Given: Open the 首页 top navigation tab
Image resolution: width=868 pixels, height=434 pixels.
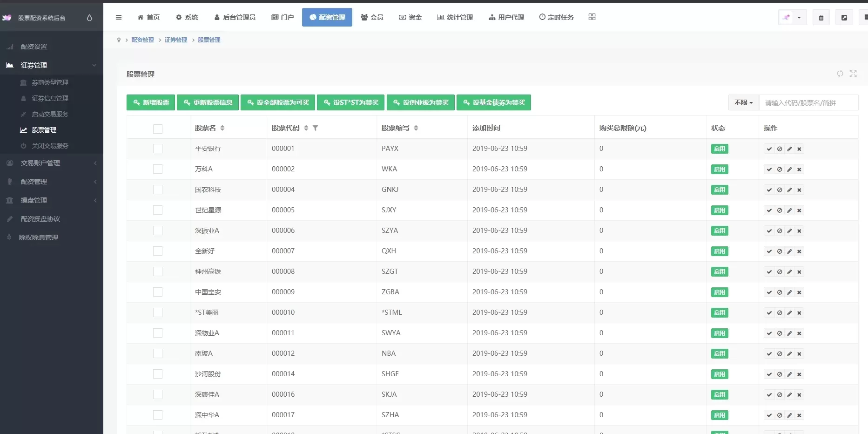Looking at the screenshot, I should click(x=148, y=17).
